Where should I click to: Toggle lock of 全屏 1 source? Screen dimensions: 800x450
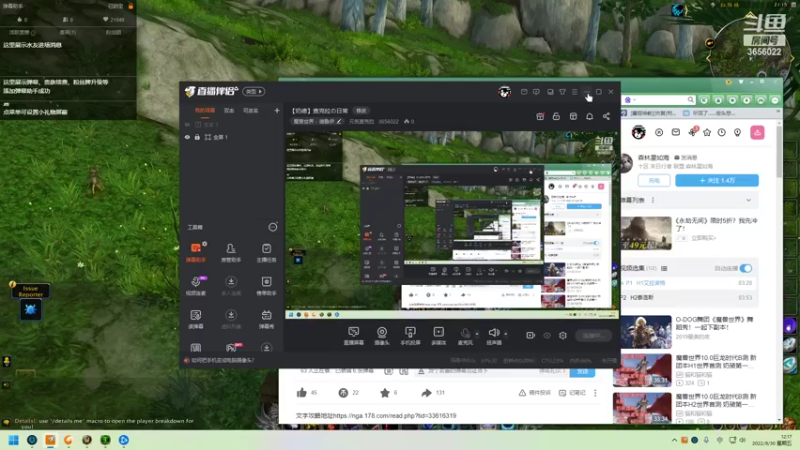coord(197,137)
